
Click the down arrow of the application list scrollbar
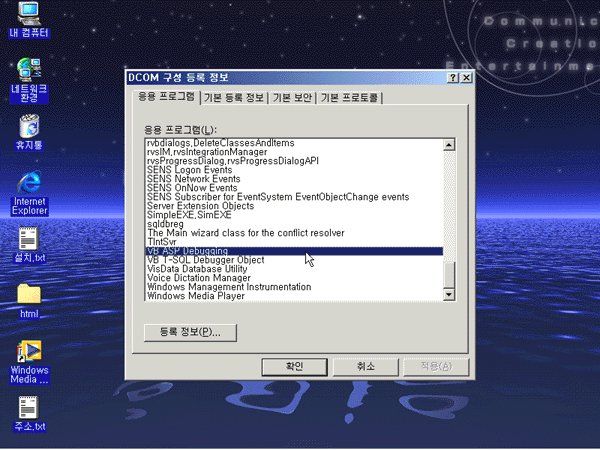[449, 295]
